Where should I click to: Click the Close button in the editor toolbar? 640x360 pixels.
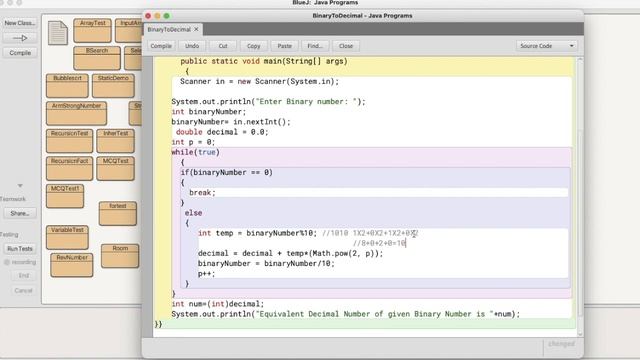pos(346,46)
